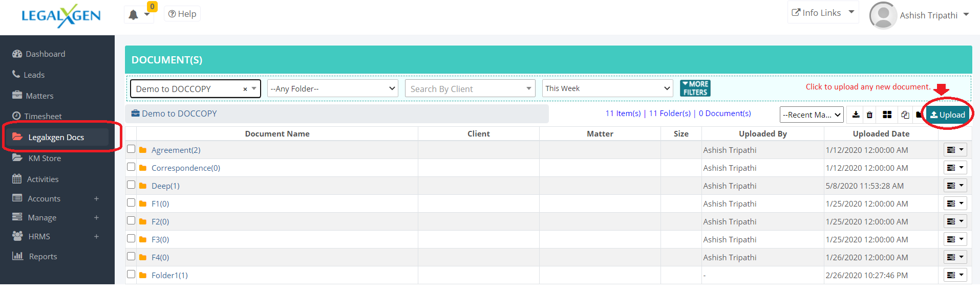Open Timesheet in the sidebar
This screenshot has height=294, width=980.
coord(42,116)
